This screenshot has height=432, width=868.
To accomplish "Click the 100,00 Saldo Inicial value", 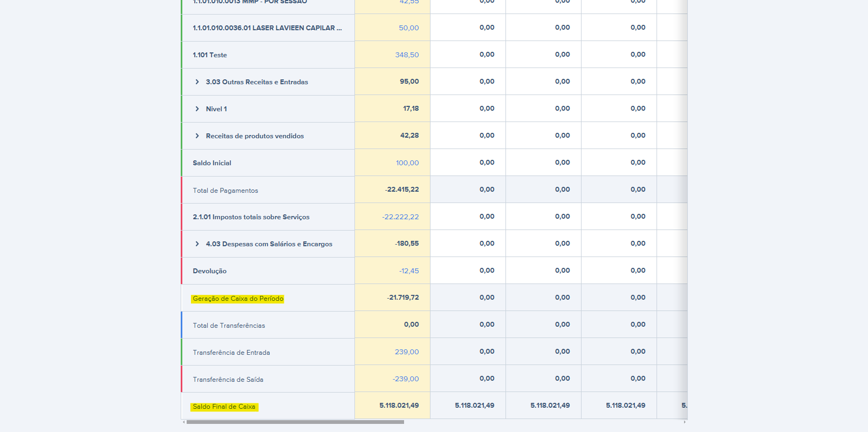I will (x=407, y=163).
